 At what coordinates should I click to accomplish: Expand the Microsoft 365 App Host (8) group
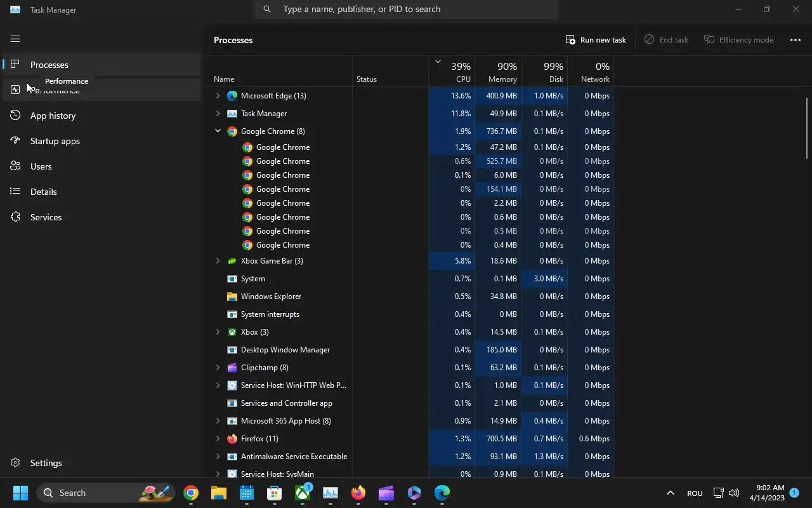pyautogui.click(x=218, y=421)
